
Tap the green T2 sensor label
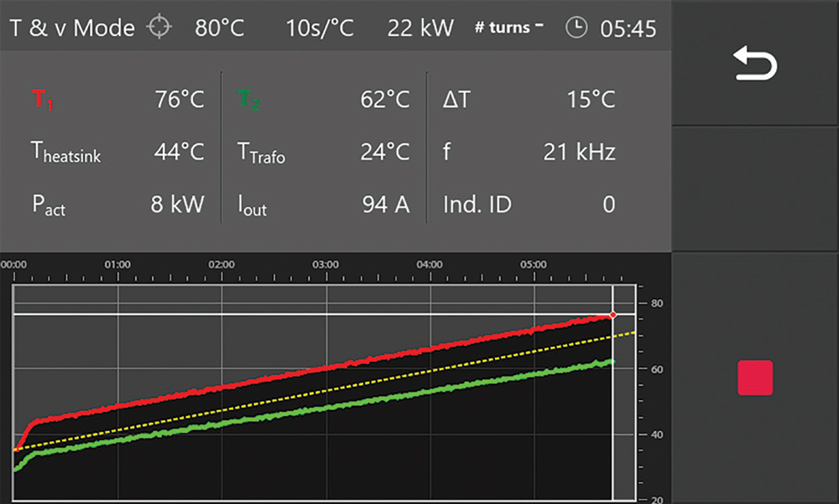249,101
